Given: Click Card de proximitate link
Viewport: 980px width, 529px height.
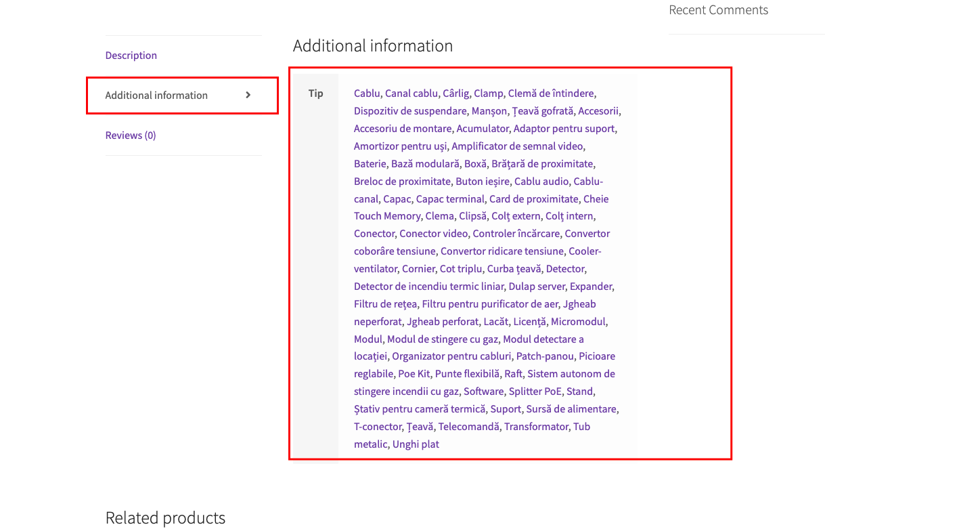Looking at the screenshot, I should tap(534, 199).
